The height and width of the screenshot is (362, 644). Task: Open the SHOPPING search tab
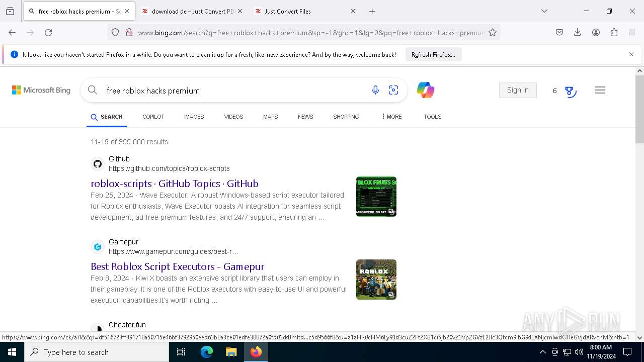(x=346, y=116)
